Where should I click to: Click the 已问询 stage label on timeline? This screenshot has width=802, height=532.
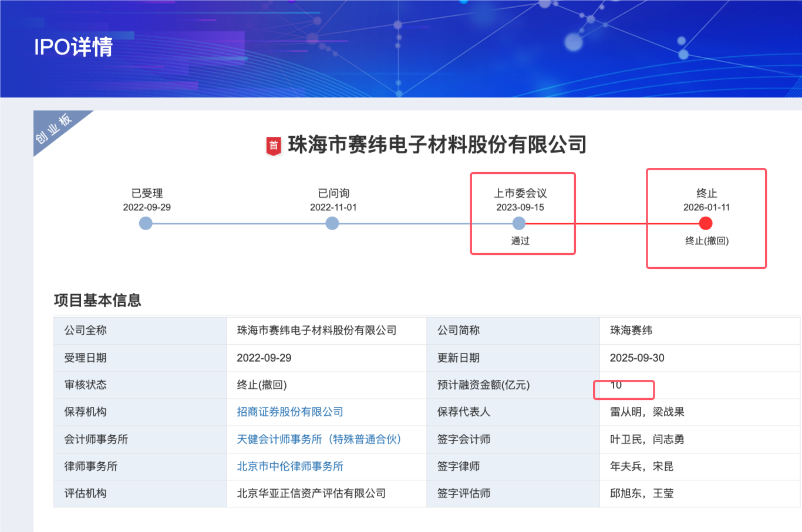333,193
